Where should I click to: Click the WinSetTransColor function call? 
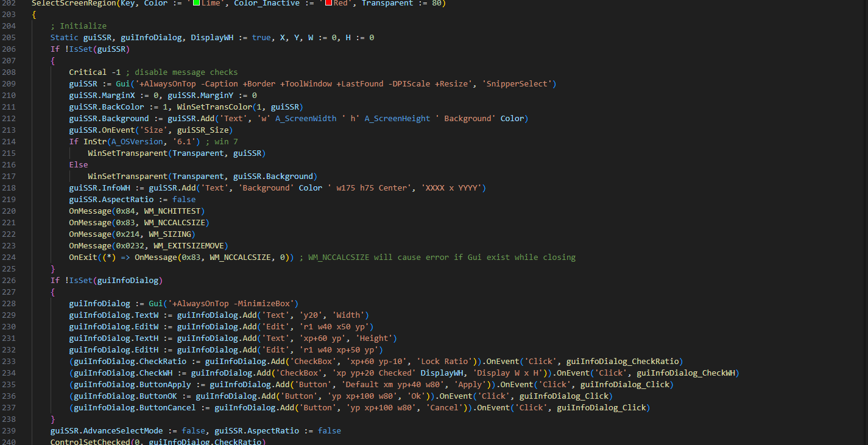point(214,107)
